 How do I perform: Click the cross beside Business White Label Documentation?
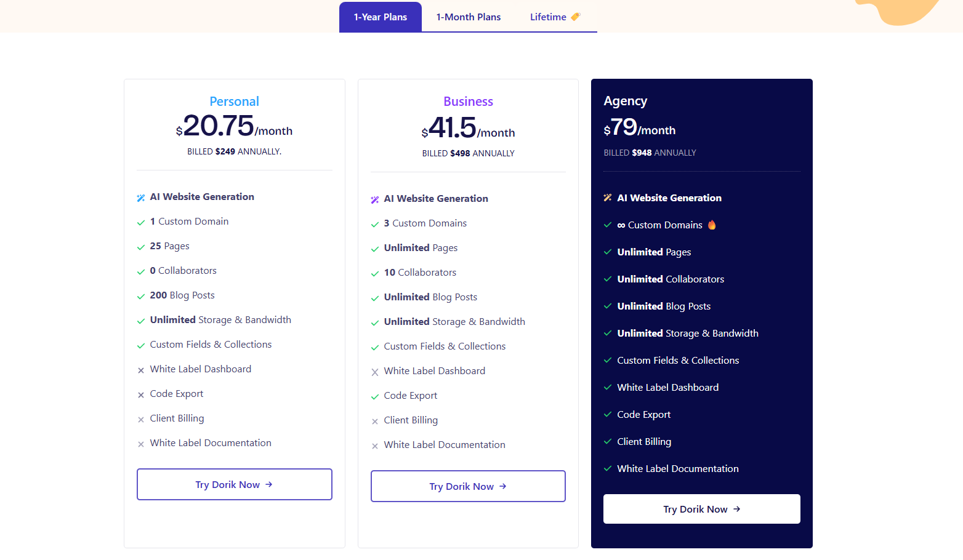point(375,446)
